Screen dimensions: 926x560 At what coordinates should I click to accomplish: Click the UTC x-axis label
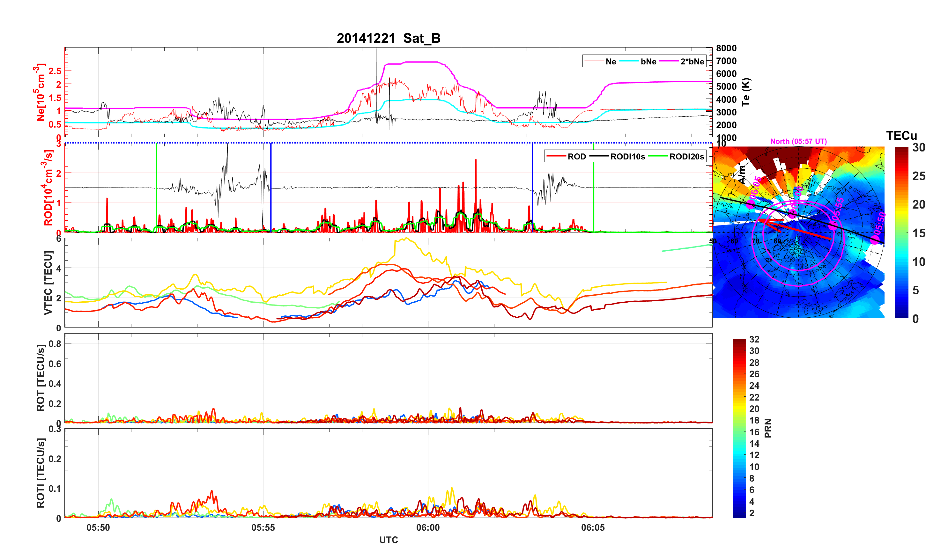[x=388, y=540]
